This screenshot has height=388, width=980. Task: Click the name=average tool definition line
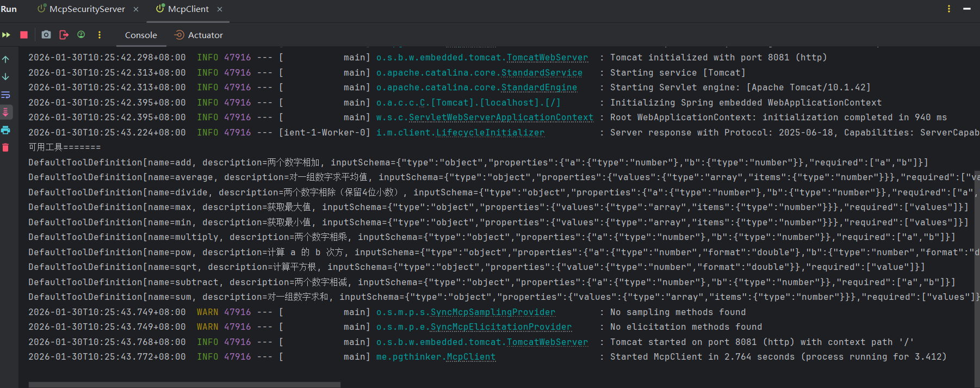coord(503,177)
